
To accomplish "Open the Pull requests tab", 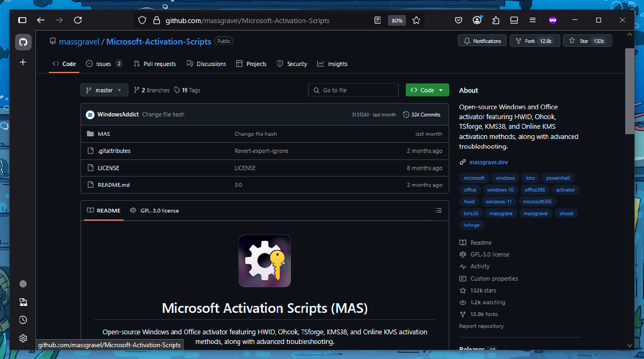I will point(155,64).
